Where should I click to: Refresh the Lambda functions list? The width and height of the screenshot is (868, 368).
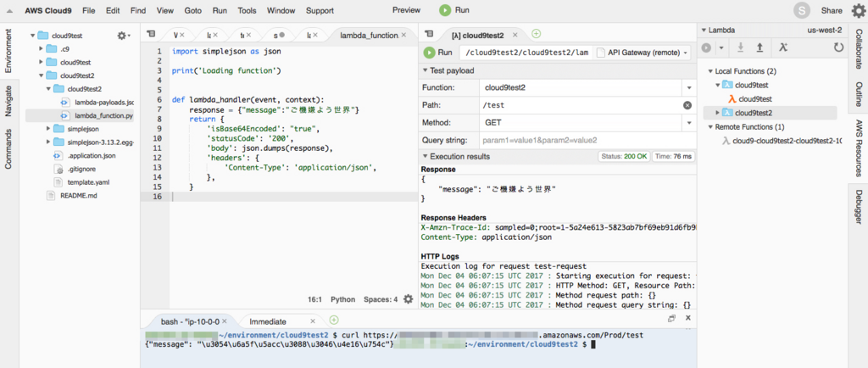point(839,48)
